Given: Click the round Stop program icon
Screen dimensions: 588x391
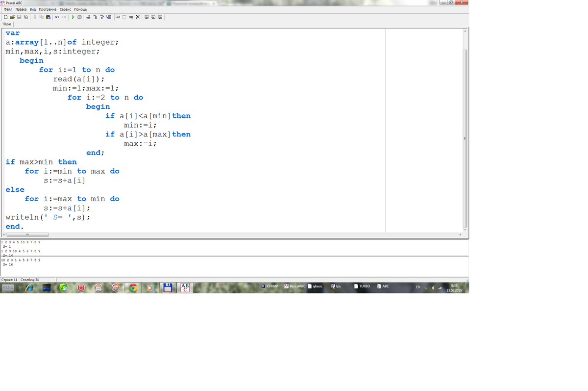Looking at the screenshot, I should click(79, 17).
